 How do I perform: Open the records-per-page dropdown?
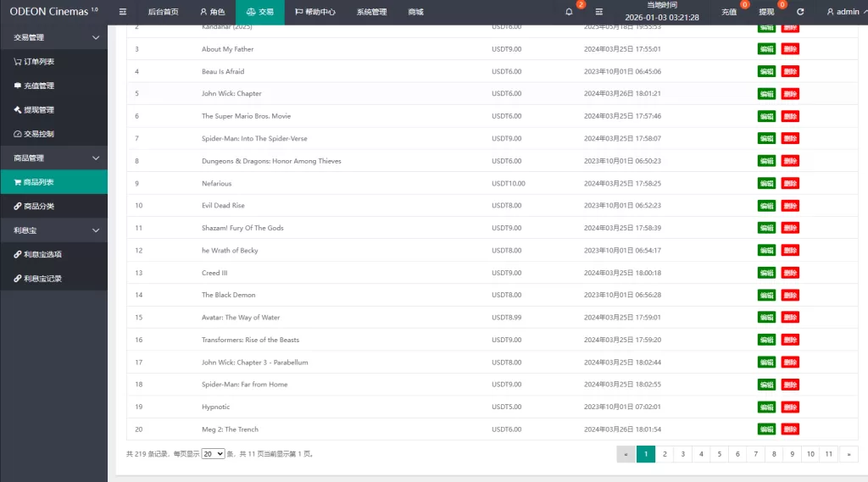214,454
